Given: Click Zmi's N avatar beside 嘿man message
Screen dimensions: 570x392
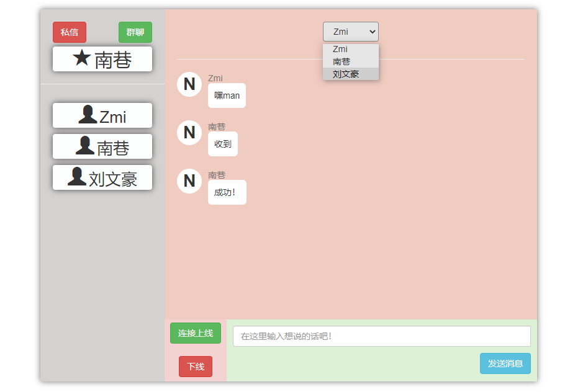Looking at the screenshot, I should click(189, 84).
